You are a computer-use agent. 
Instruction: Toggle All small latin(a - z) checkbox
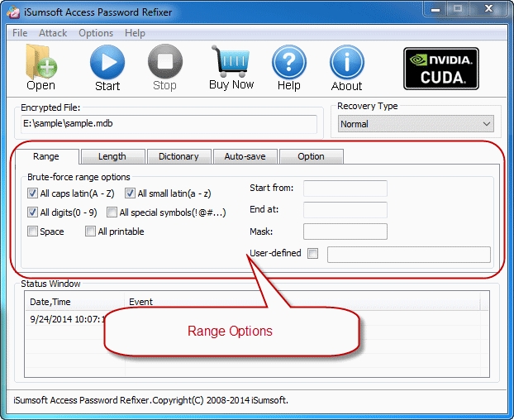130,193
